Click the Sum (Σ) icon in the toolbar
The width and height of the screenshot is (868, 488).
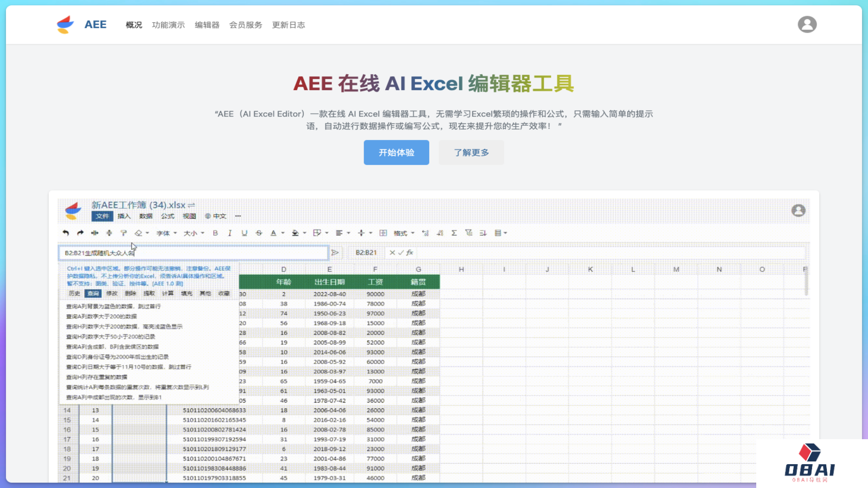454,233
